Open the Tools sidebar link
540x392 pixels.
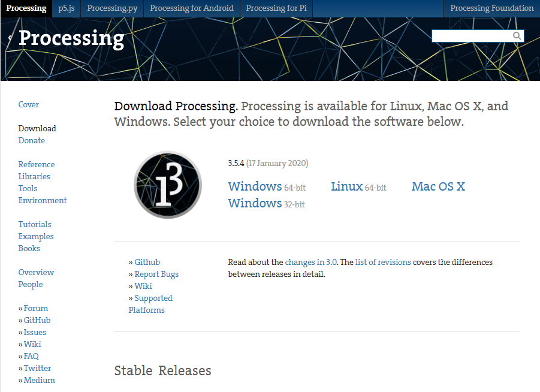point(28,188)
